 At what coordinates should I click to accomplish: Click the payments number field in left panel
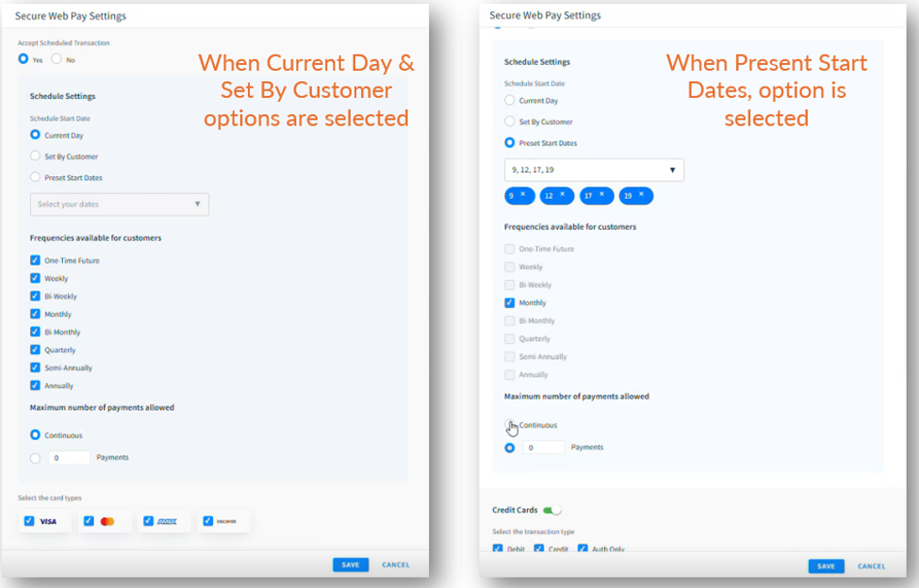click(69, 458)
